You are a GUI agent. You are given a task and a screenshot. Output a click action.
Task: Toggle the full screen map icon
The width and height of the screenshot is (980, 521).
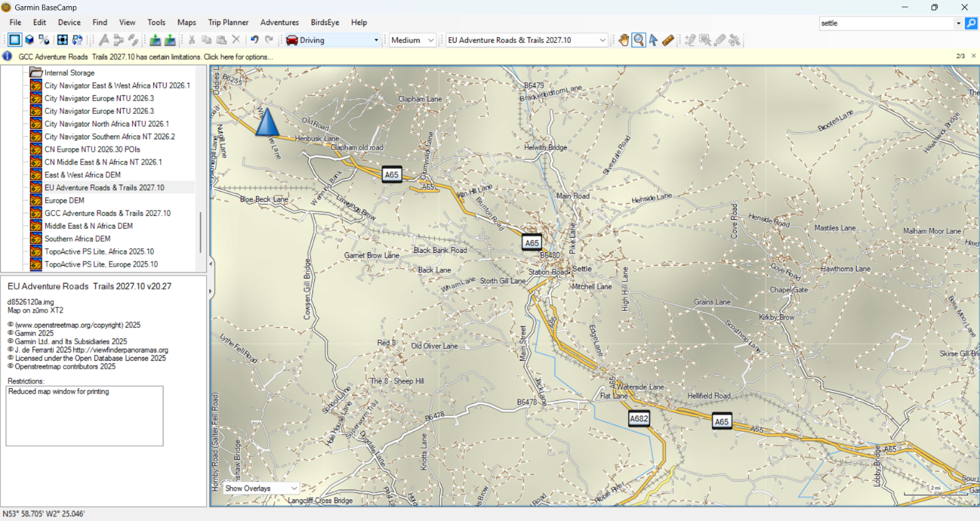(x=62, y=40)
